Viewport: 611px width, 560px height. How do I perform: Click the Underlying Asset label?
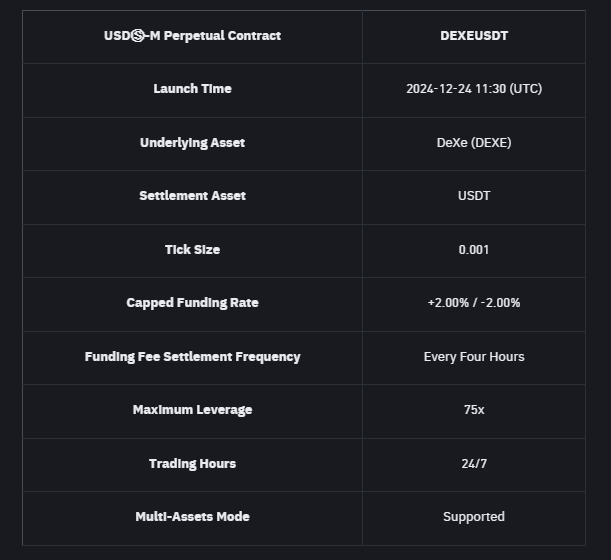coord(192,143)
